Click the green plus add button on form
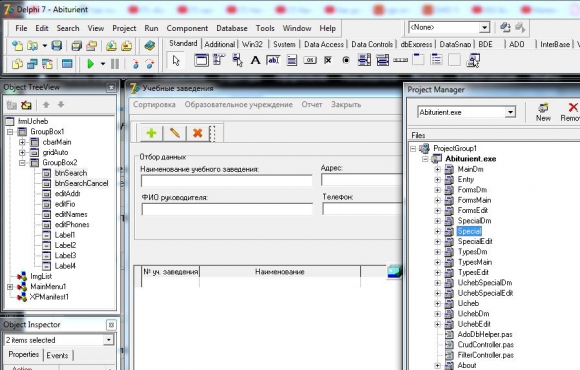 pyautogui.click(x=151, y=133)
